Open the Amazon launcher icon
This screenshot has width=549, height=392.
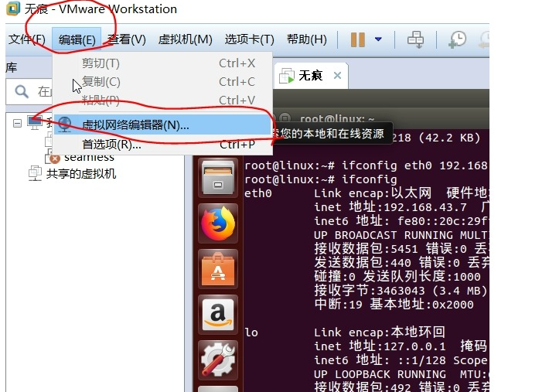[x=218, y=315]
